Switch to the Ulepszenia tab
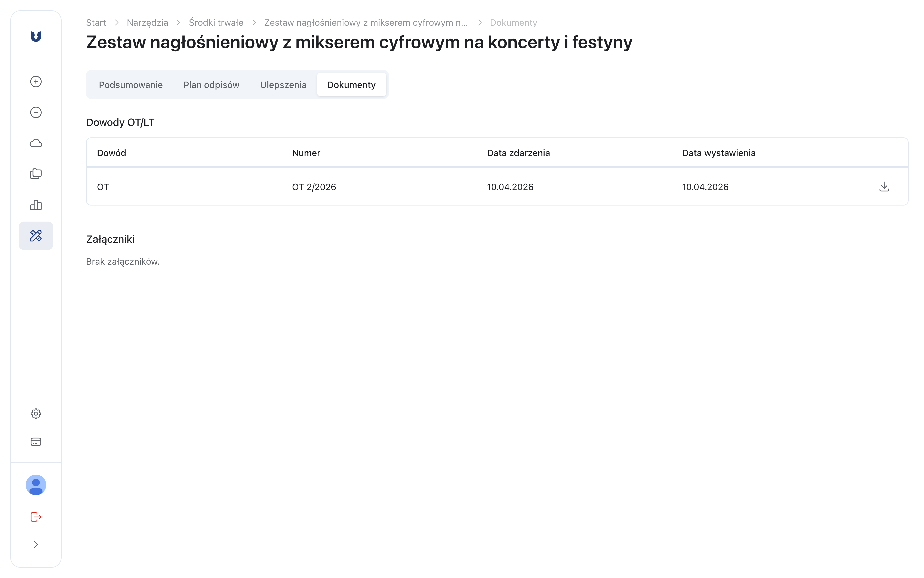Screen dimensions: 924x578 (283, 85)
